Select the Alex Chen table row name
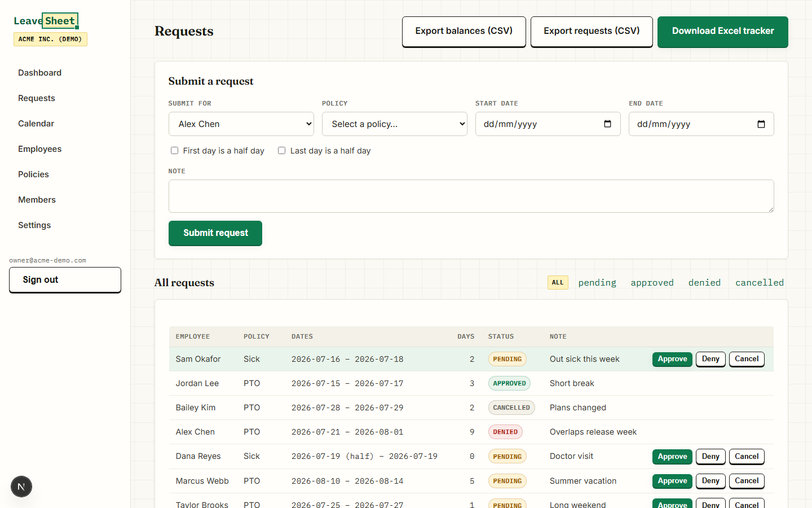 195,432
